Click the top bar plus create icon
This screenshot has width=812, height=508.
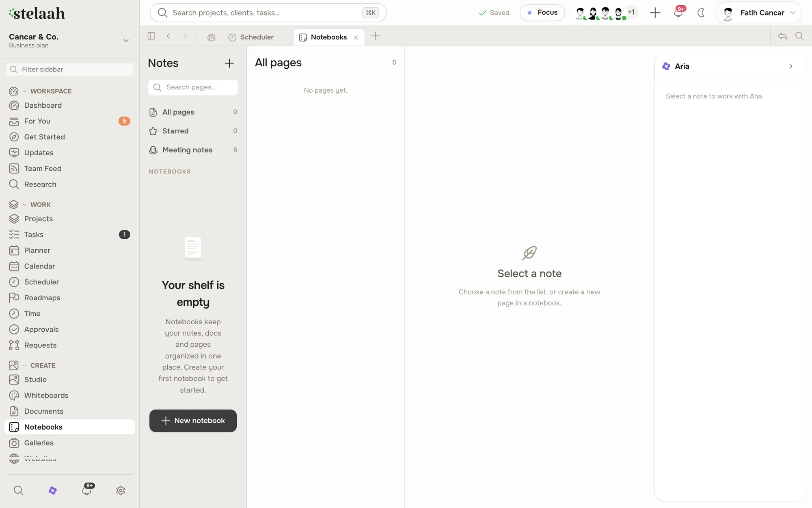(x=655, y=13)
